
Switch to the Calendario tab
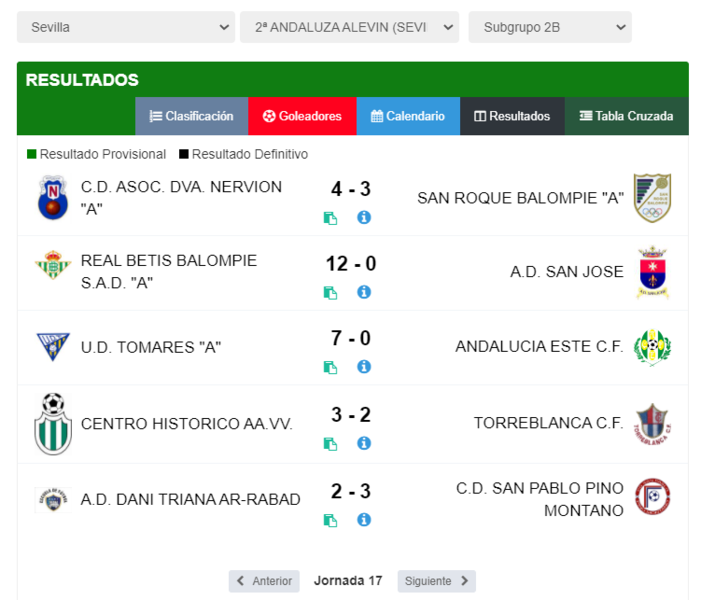408,116
